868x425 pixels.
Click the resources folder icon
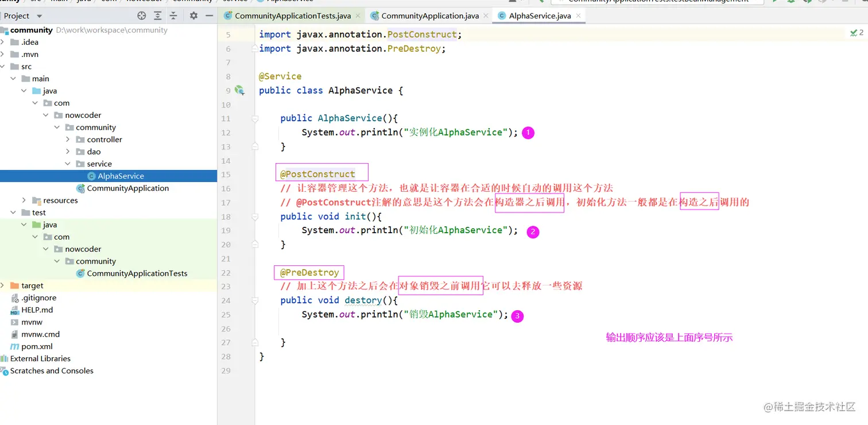pyautogui.click(x=37, y=200)
